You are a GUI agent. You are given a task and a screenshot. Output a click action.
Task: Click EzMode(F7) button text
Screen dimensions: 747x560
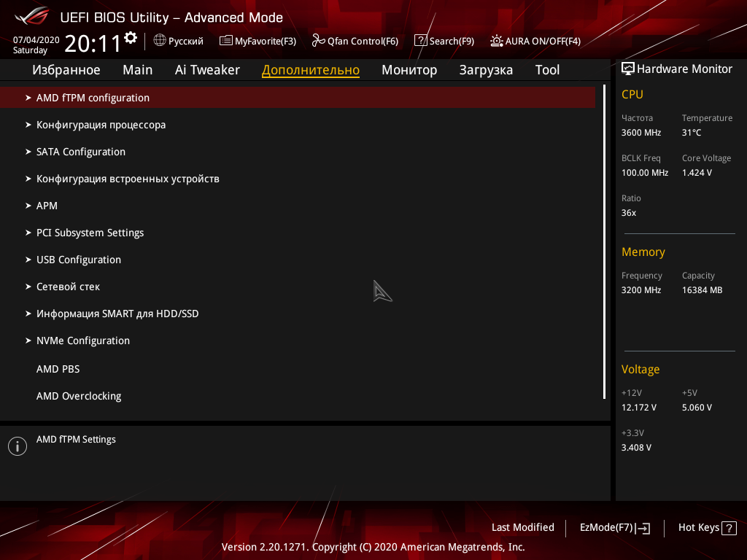point(606,528)
